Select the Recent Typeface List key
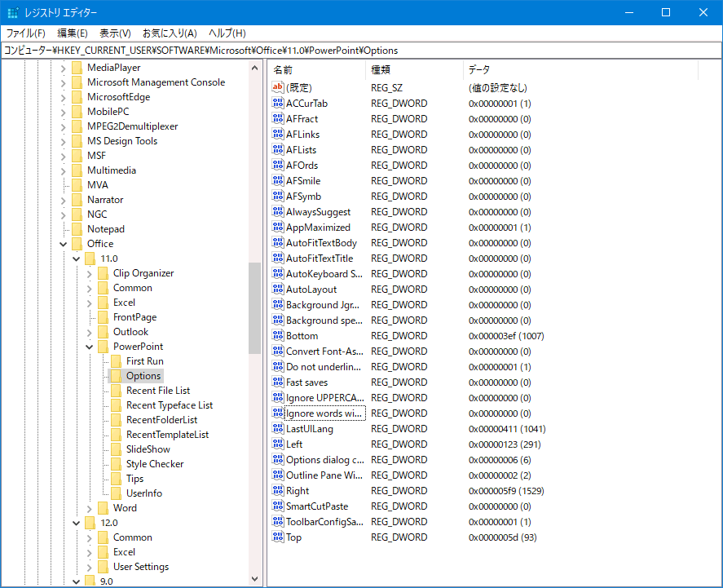Screen dimensions: 723x588 click(x=170, y=405)
